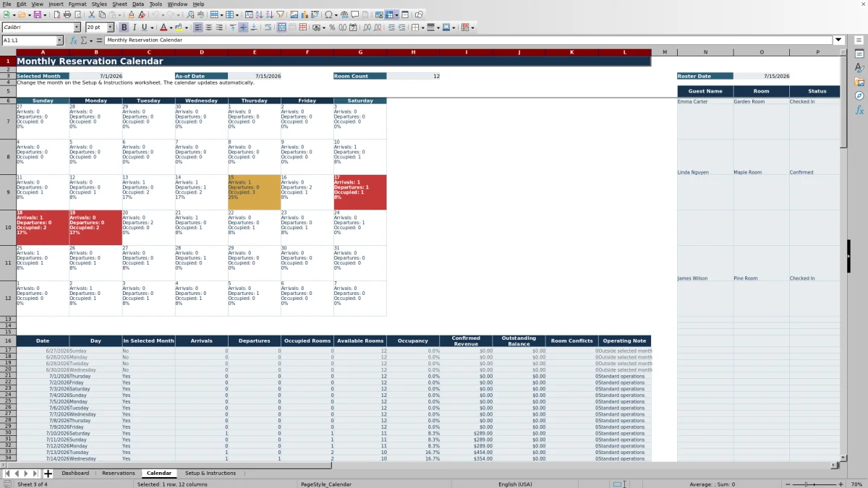Click the Increase Indent icon
Image resolution: width=868 pixels, height=488 pixels.
pyautogui.click(x=391, y=27)
